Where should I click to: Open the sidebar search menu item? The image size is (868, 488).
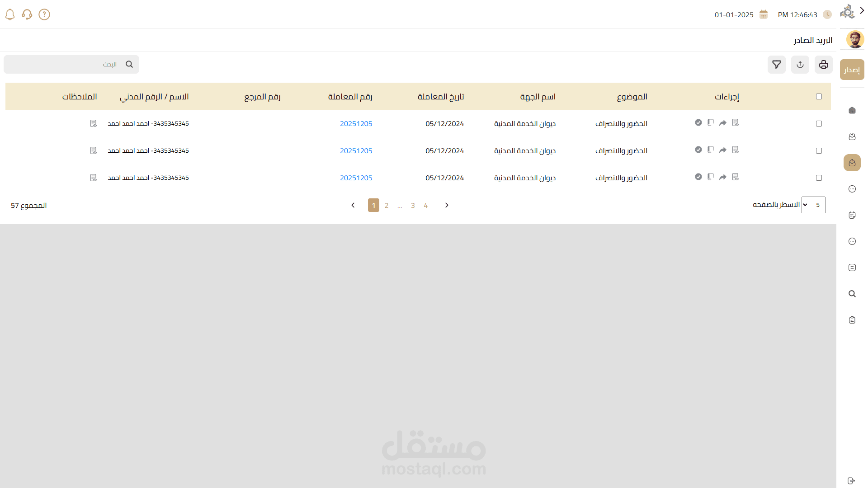click(x=852, y=294)
